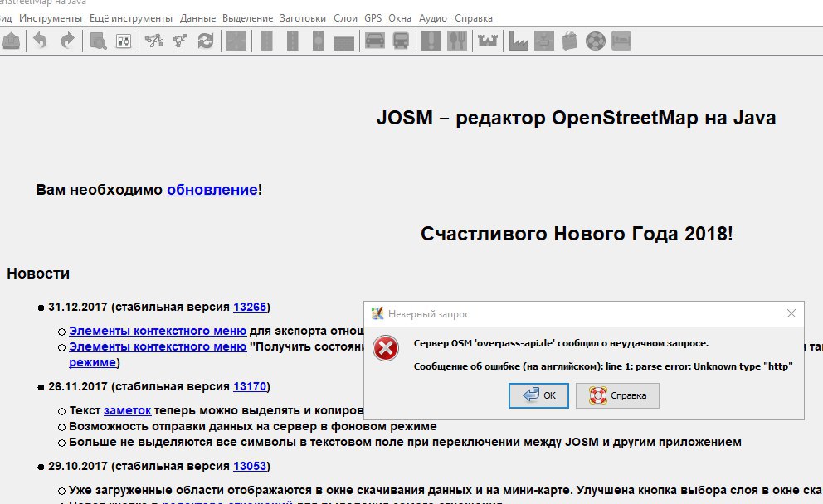This screenshot has height=504, width=823.
Task: Click the upload data toolbar icon
Action: 11,41
